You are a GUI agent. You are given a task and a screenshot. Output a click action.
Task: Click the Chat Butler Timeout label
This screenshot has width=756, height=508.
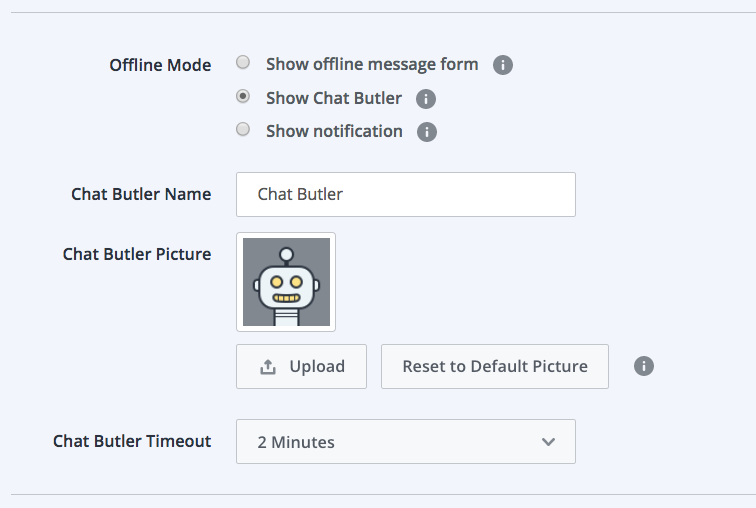click(x=132, y=441)
